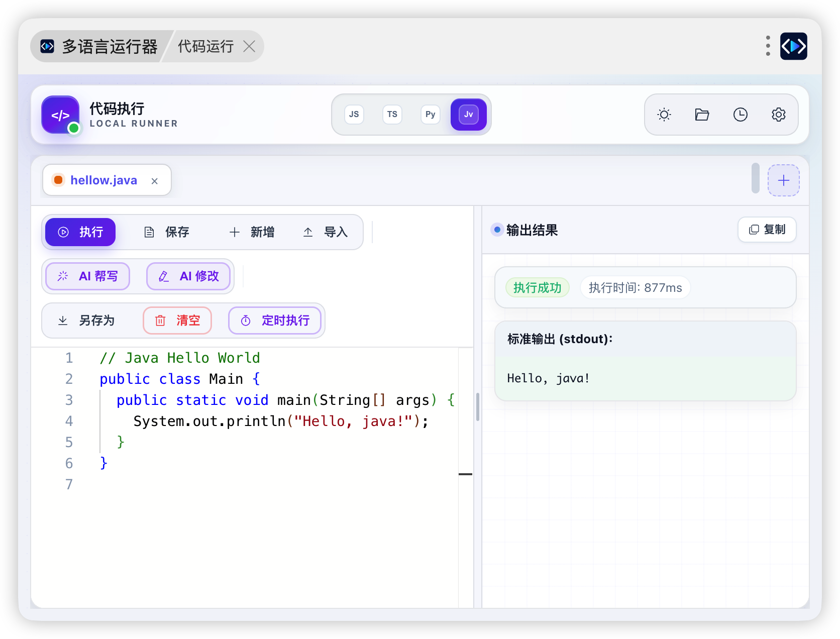Click the top-right plugin logo icon
Viewport: 840px width, 639px height.
pyautogui.click(x=794, y=46)
